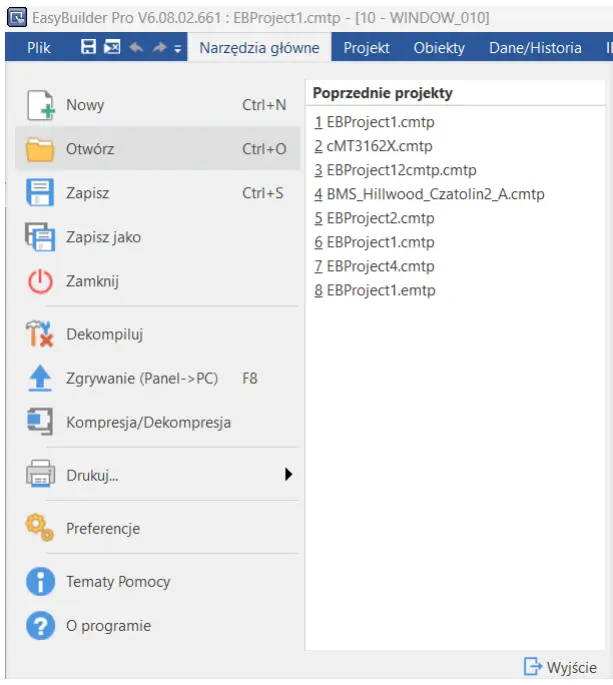Select the Zapisz jako label
613x685 pixels.
[x=104, y=237]
